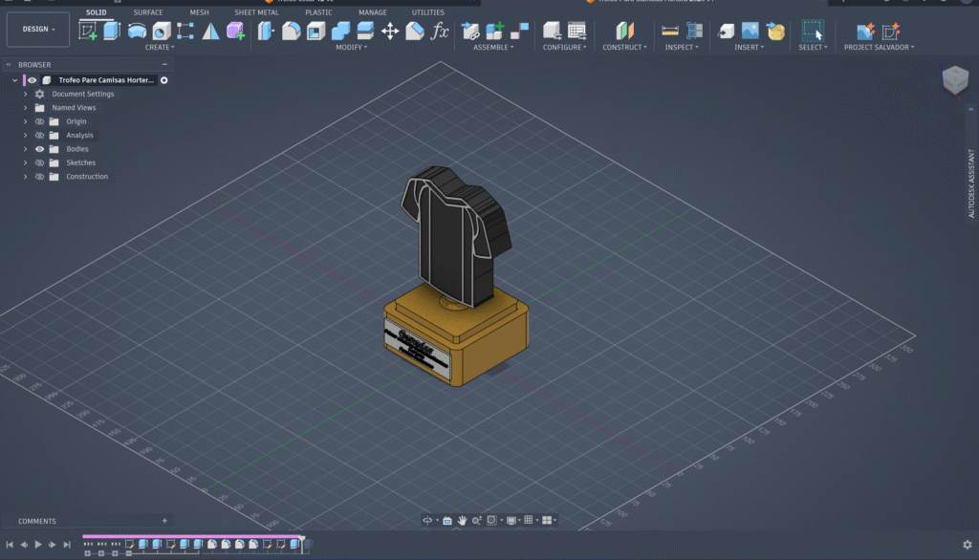Select the Extrude tool in Create group

click(x=112, y=31)
